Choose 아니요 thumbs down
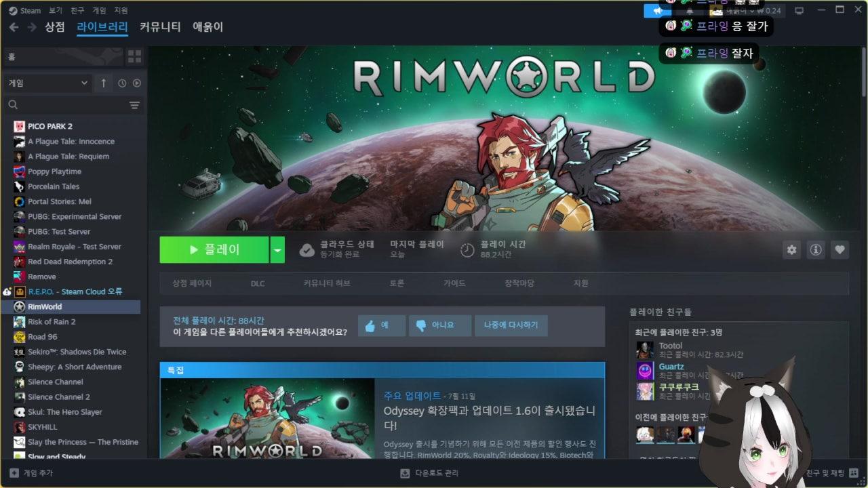The image size is (868, 488). (440, 325)
